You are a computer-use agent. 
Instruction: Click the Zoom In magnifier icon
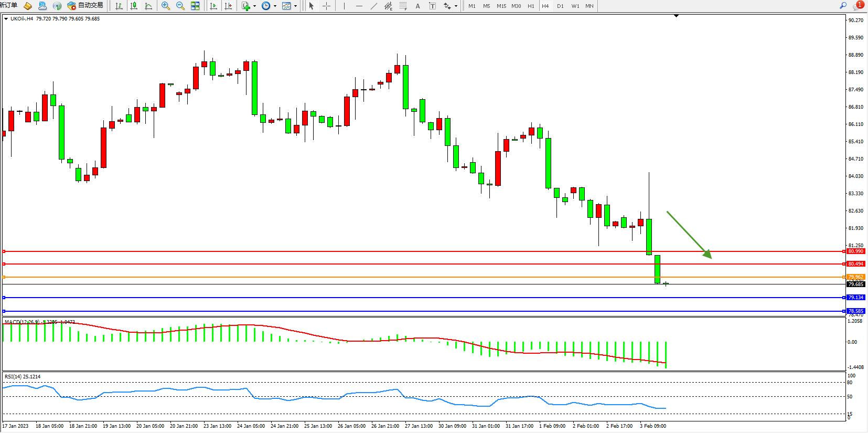[x=166, y=6]
